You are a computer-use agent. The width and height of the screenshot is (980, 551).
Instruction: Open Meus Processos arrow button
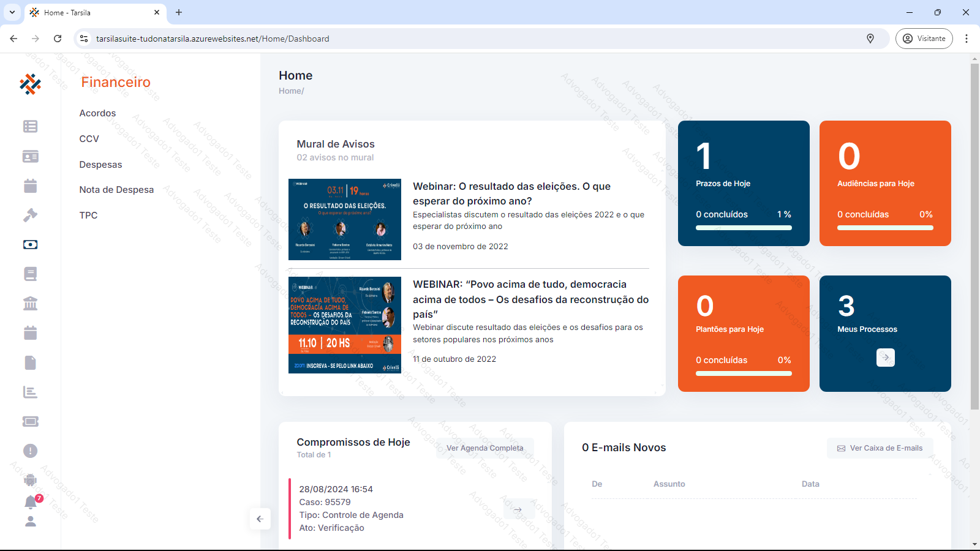[885, 358]
